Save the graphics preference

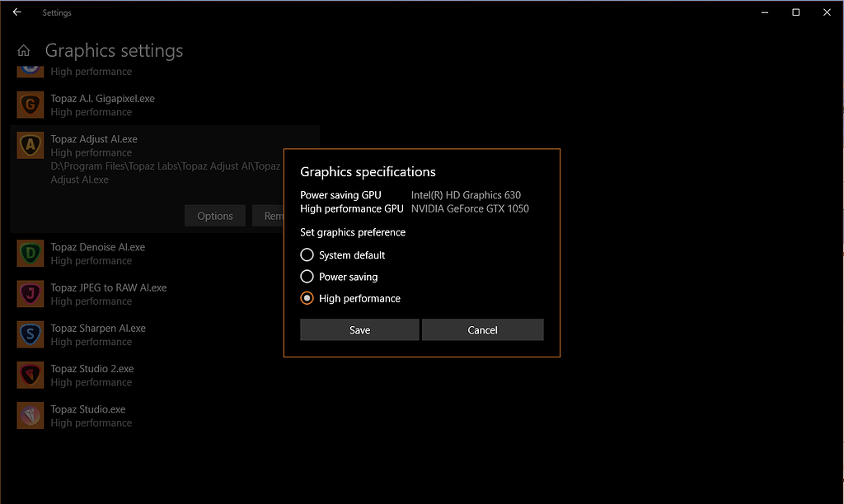pyautogui.click(x=359, y=329)
